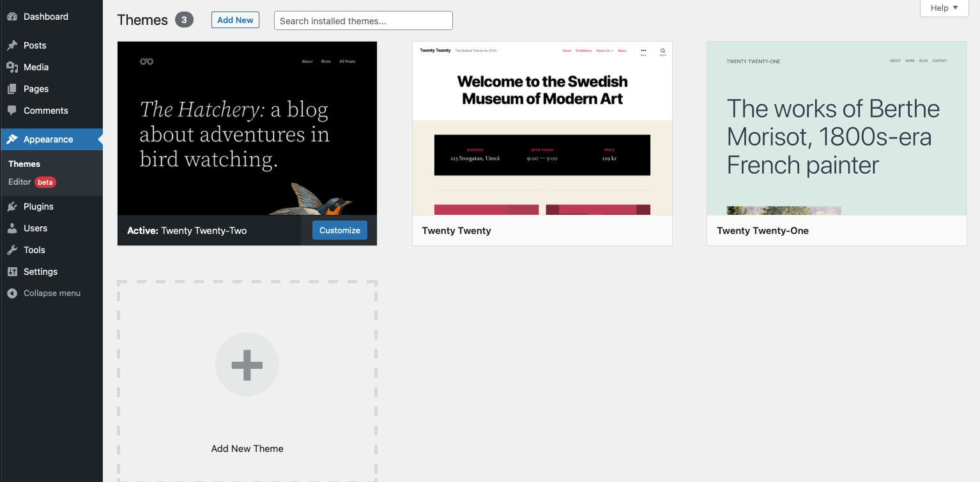Open Plugins via the plug icon
980x482 pixels.
click(13, 206)
